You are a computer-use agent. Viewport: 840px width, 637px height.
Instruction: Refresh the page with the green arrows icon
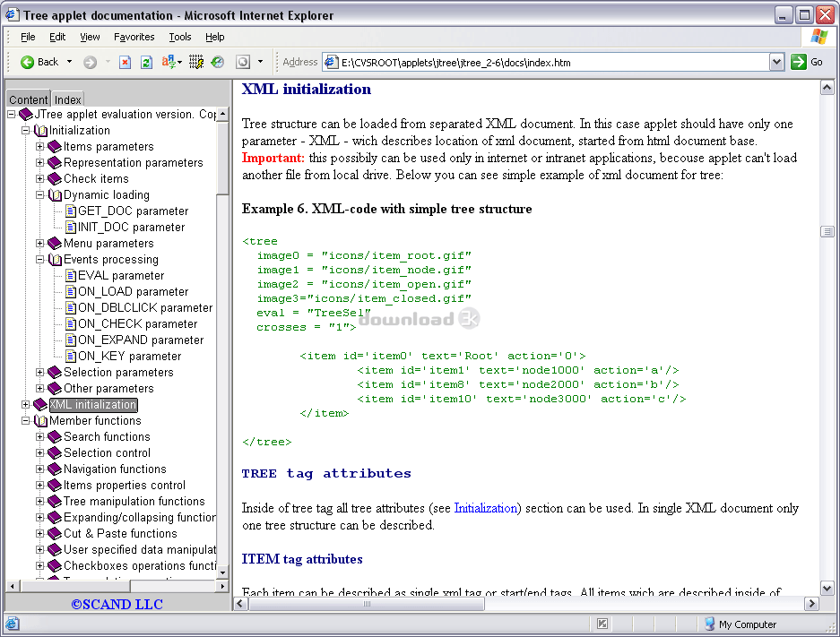click(x=146, y=62)
